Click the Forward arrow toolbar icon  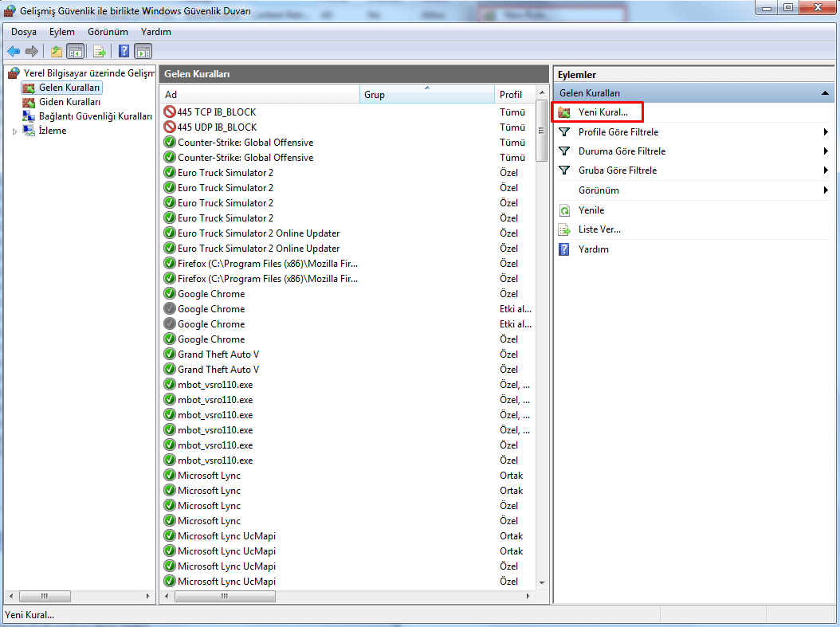(x=32, y=52)
